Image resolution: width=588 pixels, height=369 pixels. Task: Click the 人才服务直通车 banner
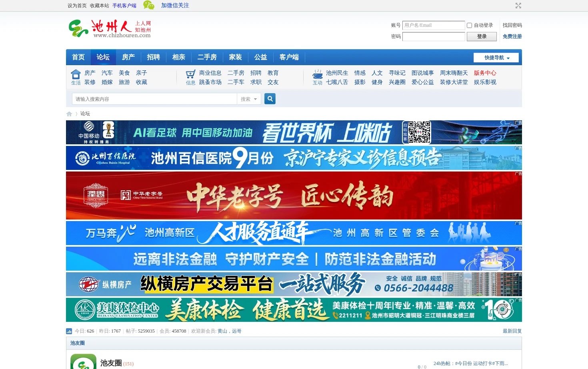coord(294,233)
